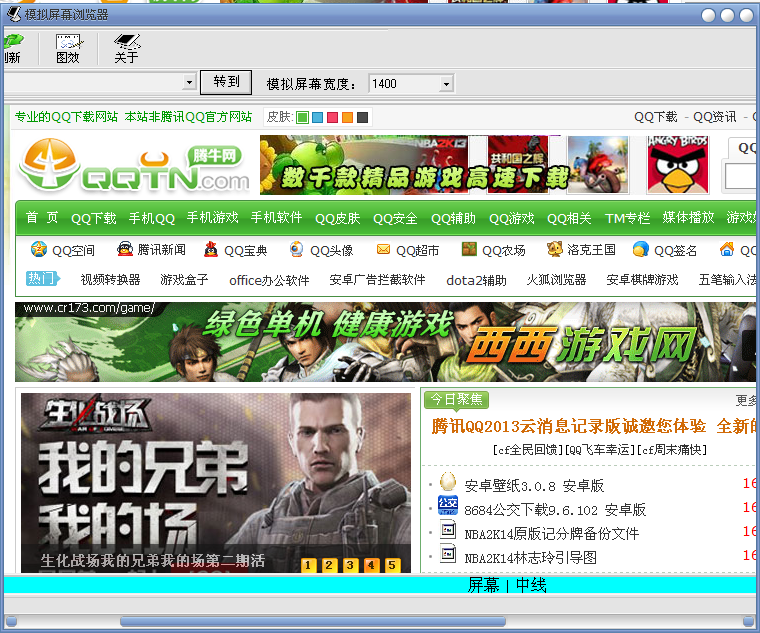Screen dimensions: 760x633
Task: Click the QQ签名 bubble icon
Action: [x=641, y=249]
